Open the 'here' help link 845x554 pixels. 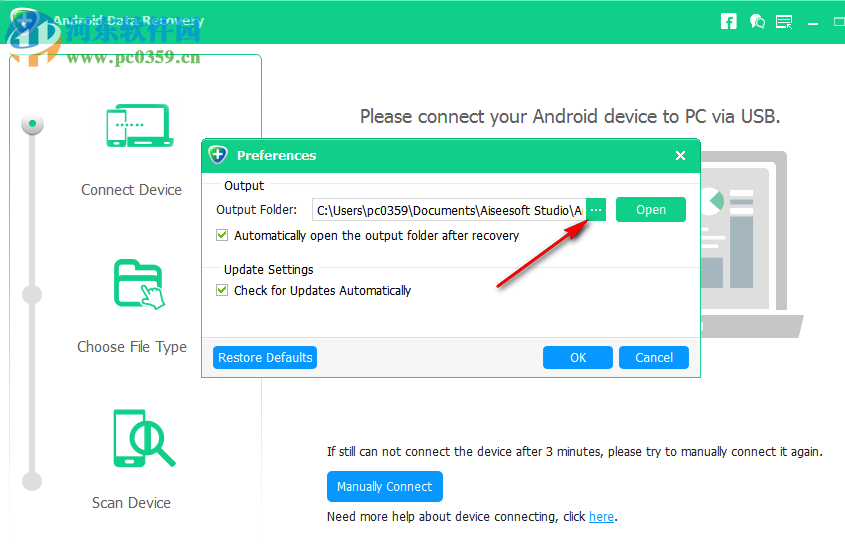tap(601, 517)
